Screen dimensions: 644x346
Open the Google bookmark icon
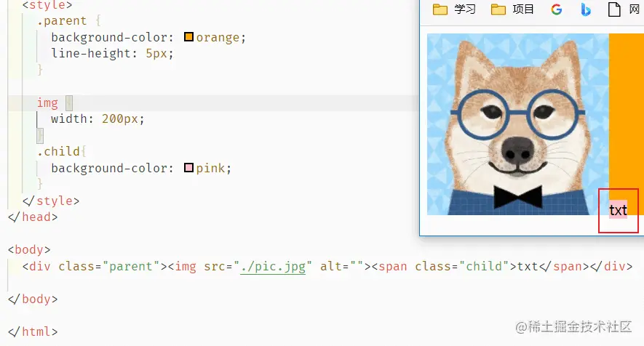pyautogui.click(x=557, y=9)
